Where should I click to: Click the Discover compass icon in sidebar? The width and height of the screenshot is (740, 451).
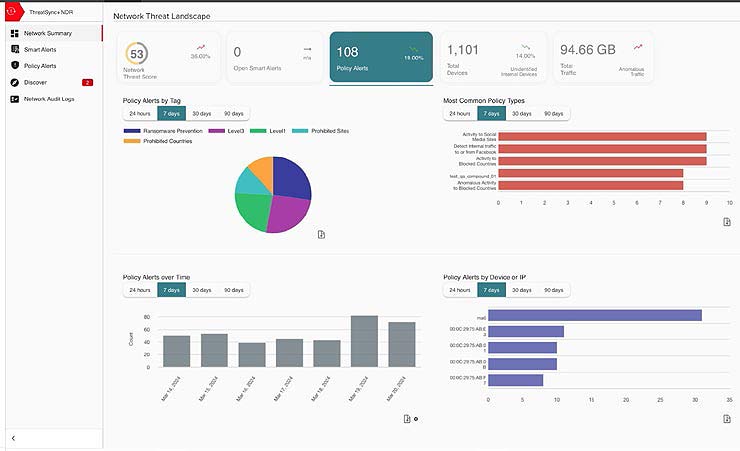(15, 82)
